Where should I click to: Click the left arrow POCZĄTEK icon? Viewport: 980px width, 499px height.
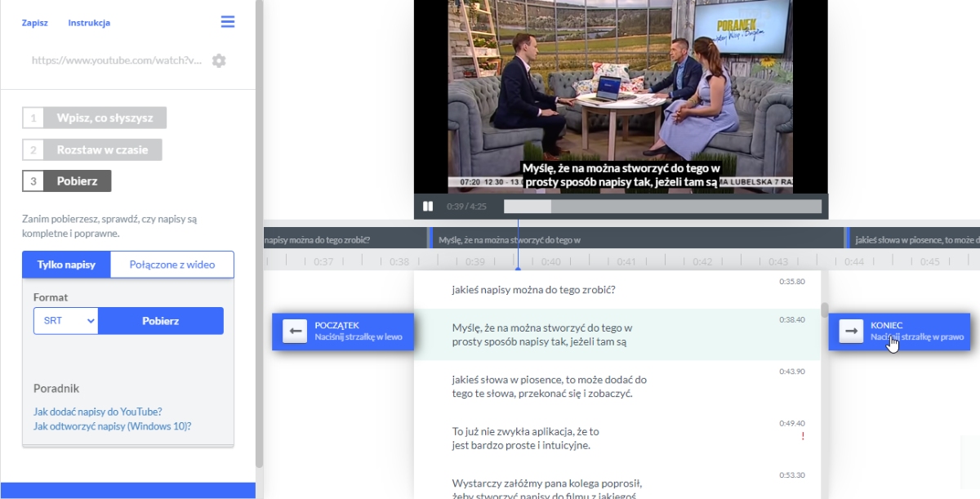(294, 331)
